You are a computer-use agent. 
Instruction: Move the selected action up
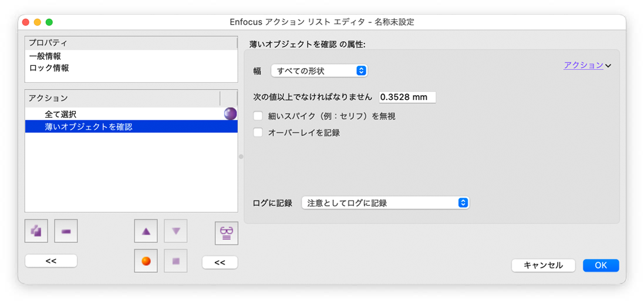(146, 231)
